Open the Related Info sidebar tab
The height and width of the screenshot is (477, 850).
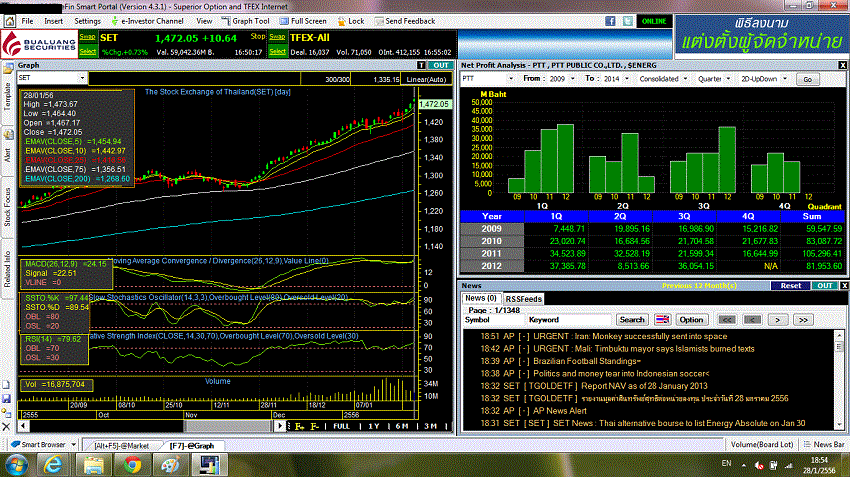click(8, 269)
